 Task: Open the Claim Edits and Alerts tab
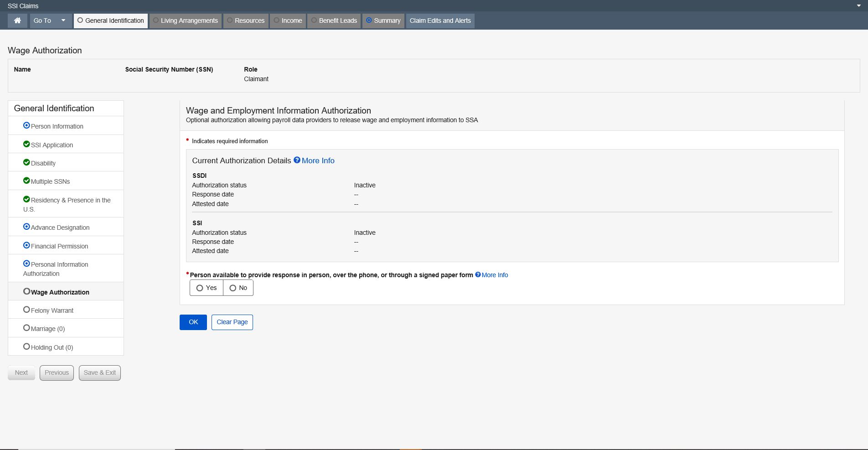pos(440,21)
